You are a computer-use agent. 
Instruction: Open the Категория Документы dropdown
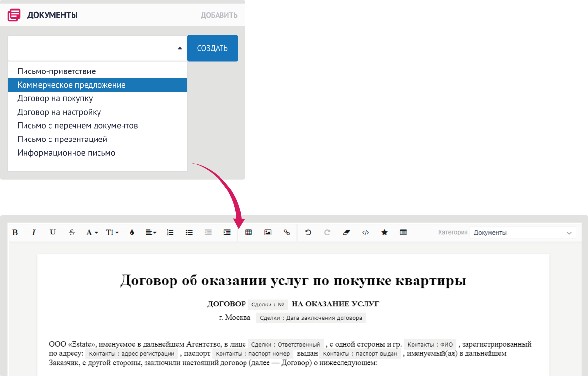coord(522,233)
